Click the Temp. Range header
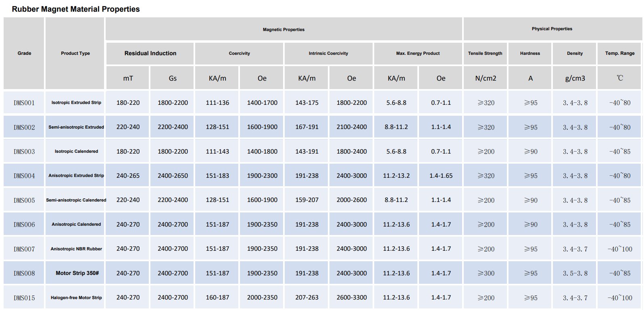Image resolution: width=644 pixels, height=310 pixels. tap(620, 53)
